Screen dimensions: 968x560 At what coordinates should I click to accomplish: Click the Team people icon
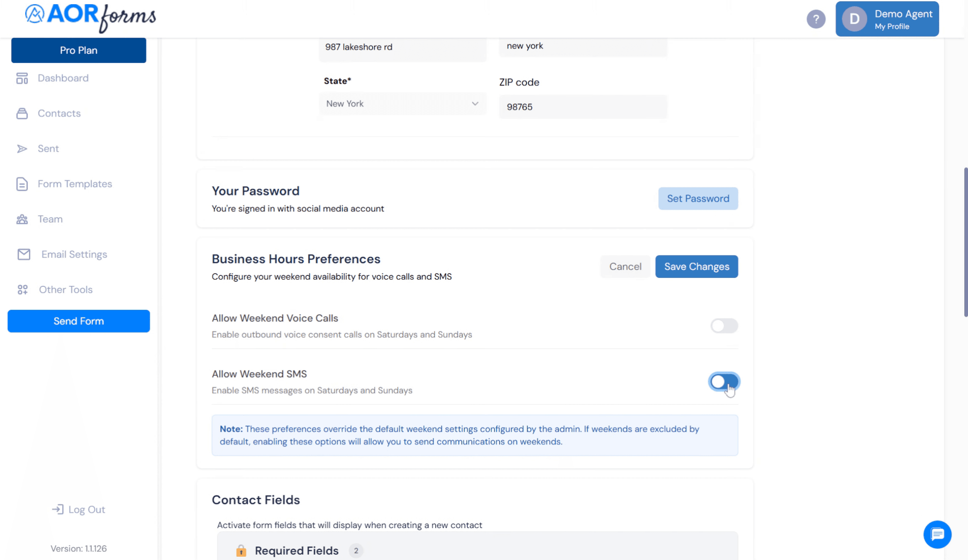point(22,219)
